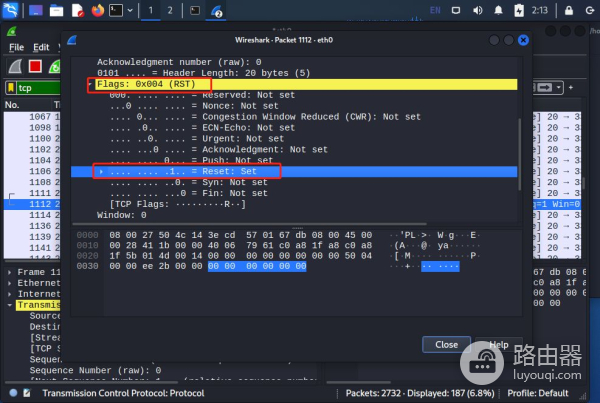Image resolution: width=600 pixels, height=403 pixels.
Task: Click the Wireshark shark fin start capture icon
Action: pyautogui.click(x=14, y=66)
